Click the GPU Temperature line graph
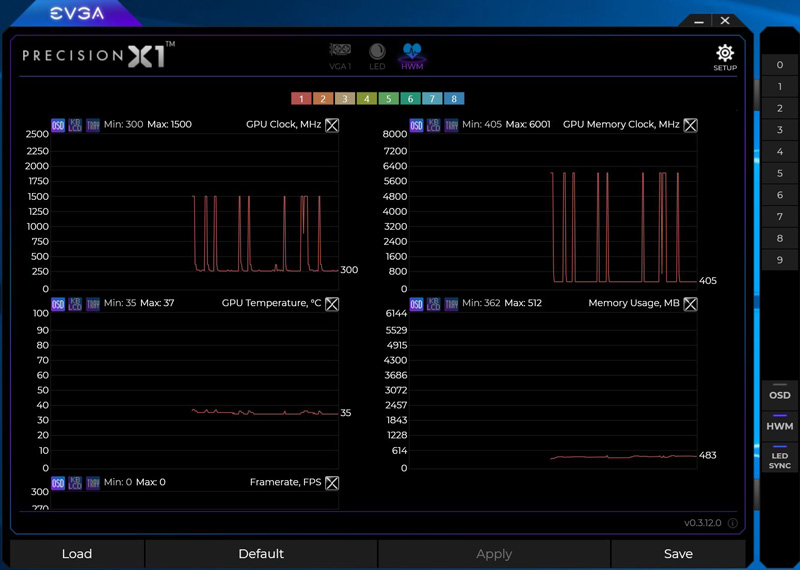Image resolution: width=800 pixels, height=570 pixels. [x=194, y=390]
